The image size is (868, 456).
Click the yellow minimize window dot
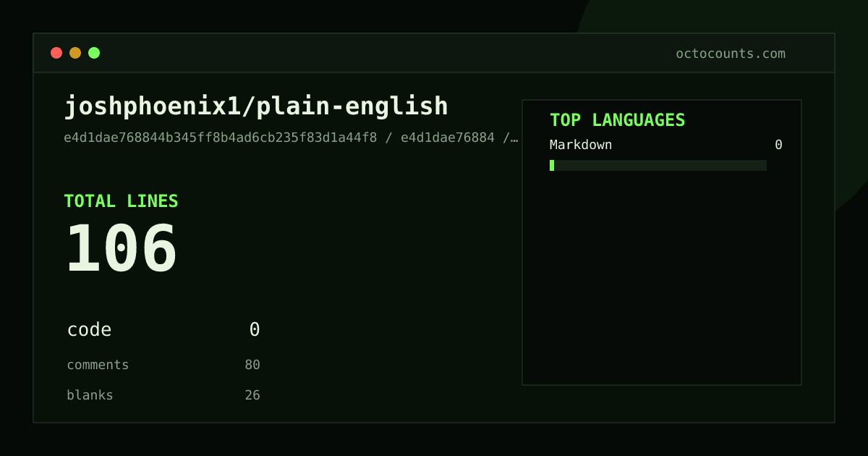point(75,53)
